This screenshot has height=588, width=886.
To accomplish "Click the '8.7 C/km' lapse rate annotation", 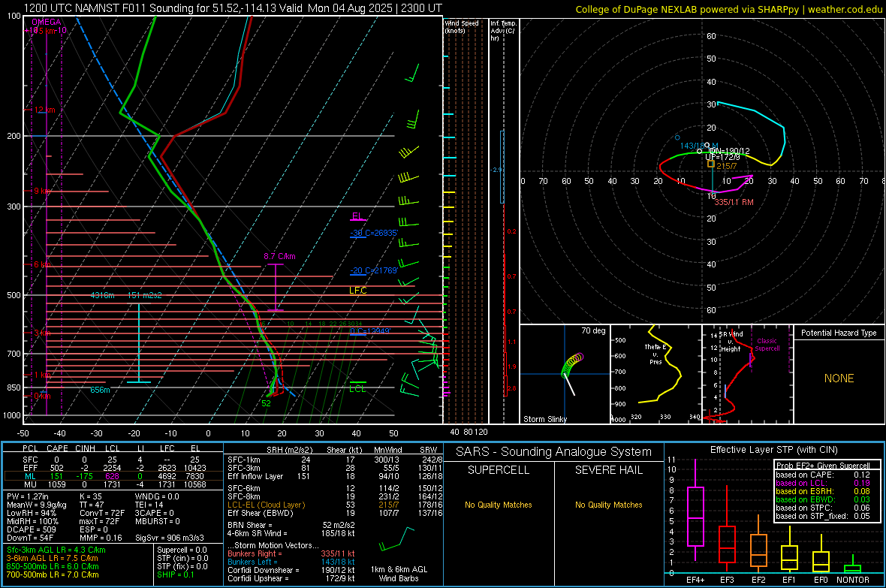I will 280,256.
